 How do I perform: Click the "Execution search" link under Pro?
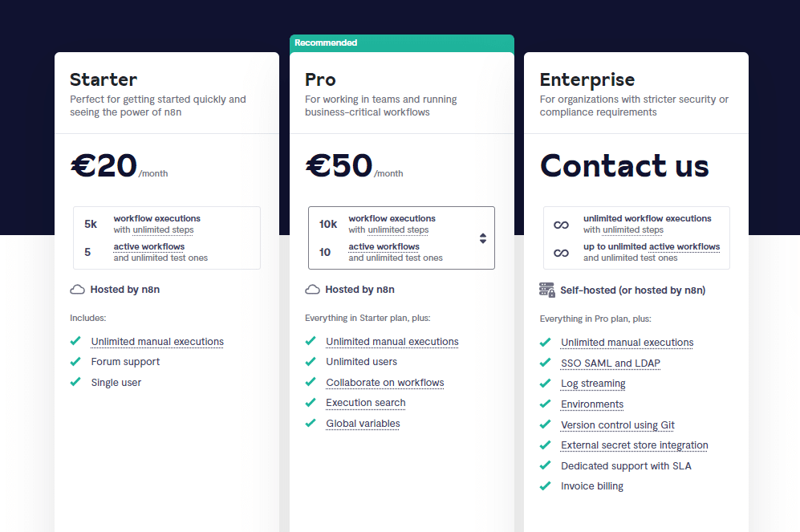click(x=365, y=402)
